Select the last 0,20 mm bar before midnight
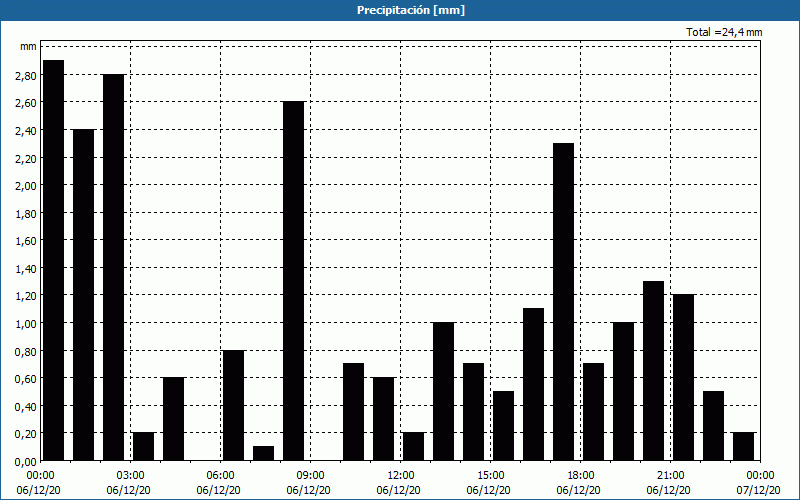Screen dimensions: 800x500 coord(743,446)
